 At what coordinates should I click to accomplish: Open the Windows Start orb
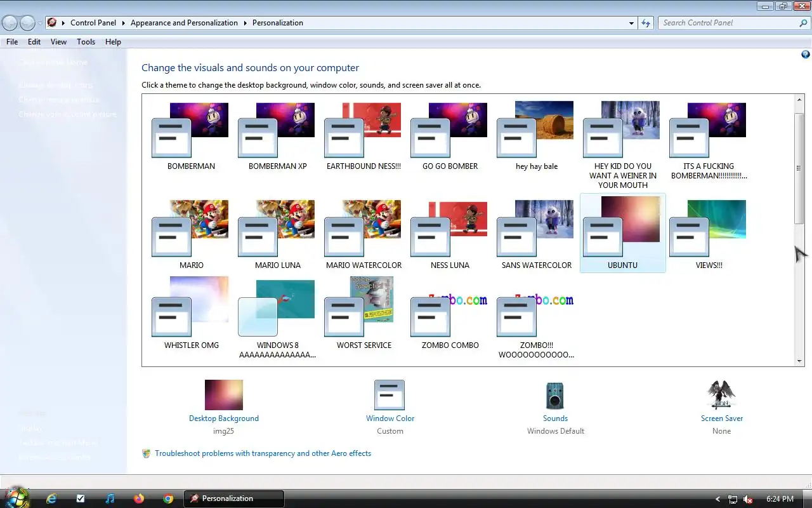(17, 497)
